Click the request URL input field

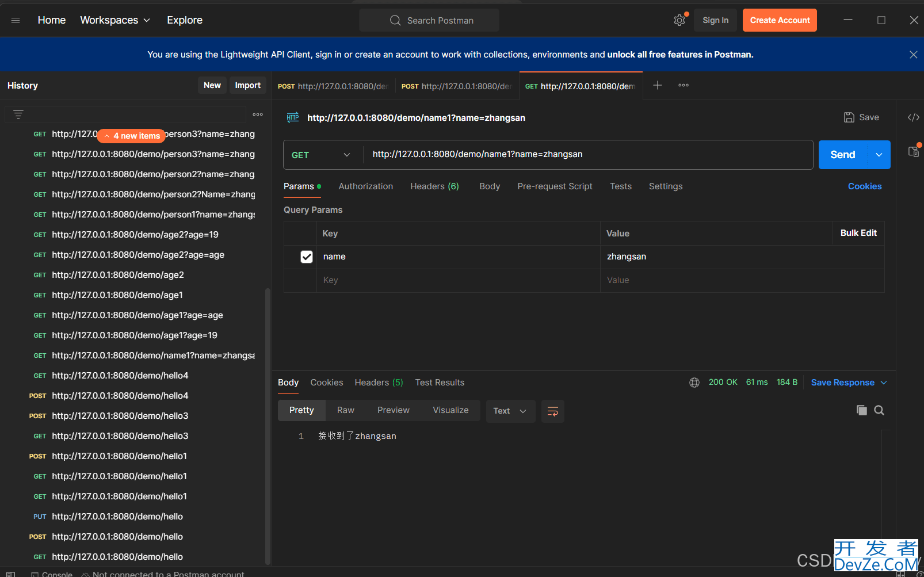pos(588,155)
